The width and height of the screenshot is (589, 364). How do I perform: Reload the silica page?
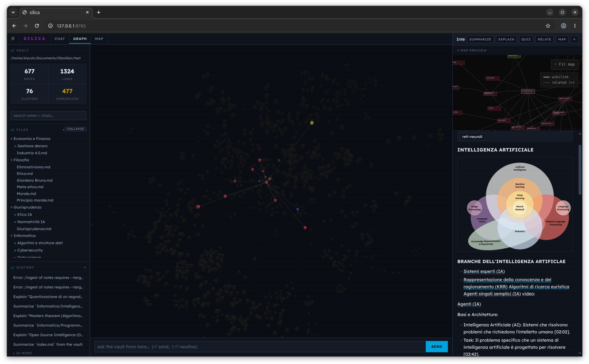click(37, 26)
